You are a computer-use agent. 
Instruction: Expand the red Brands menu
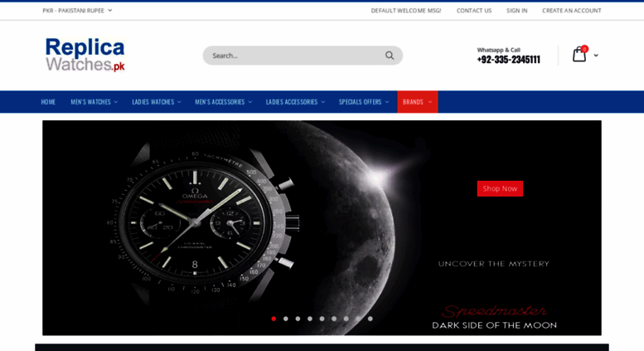click(417, 102)
